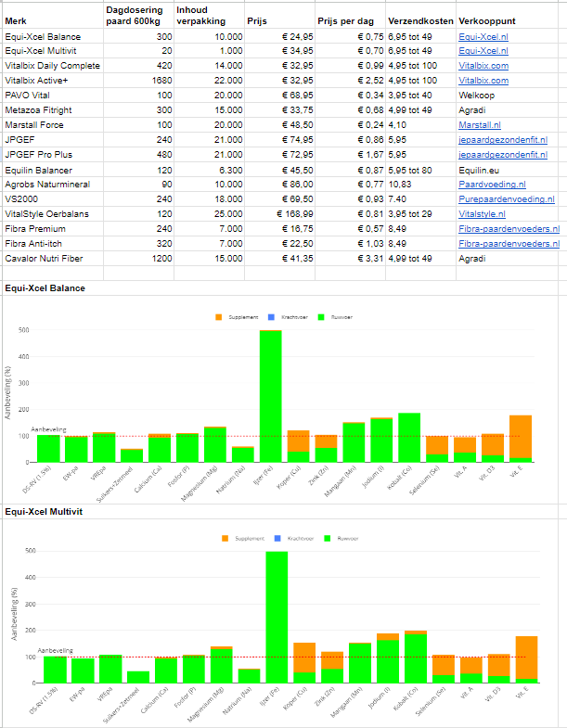
Task: Follow the Marstall.nl link
Action: pyautogui.click(x=480, y=125)
